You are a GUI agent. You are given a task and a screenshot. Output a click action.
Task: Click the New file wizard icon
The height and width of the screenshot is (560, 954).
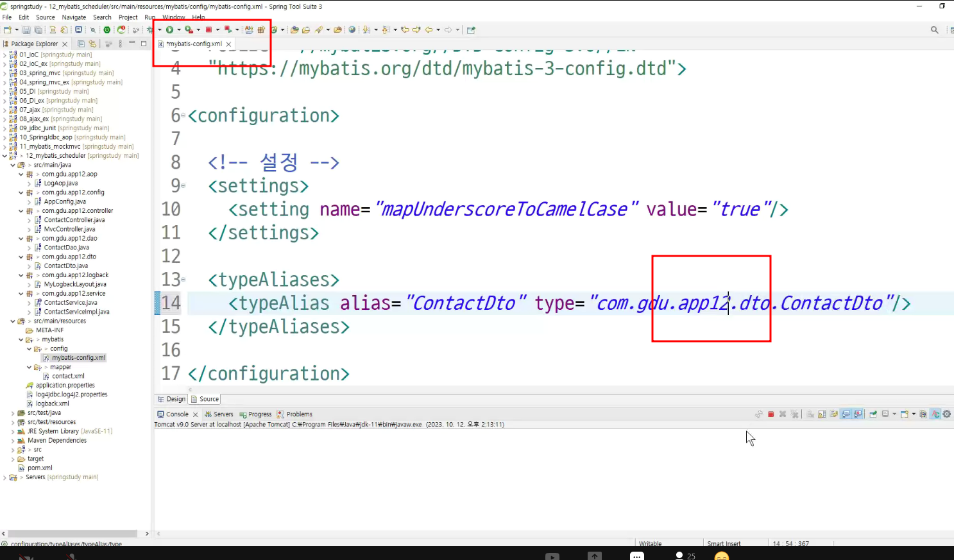click(7, 30)
